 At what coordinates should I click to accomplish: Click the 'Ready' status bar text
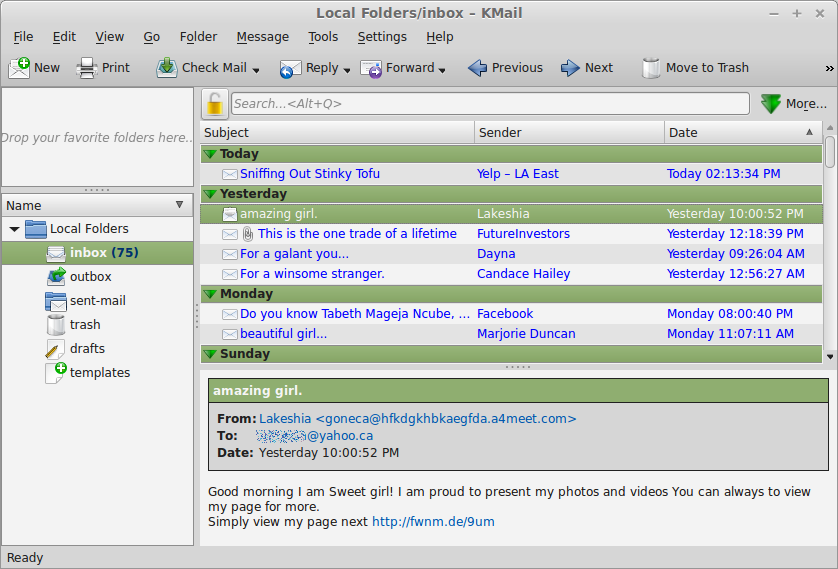point(25,558)
